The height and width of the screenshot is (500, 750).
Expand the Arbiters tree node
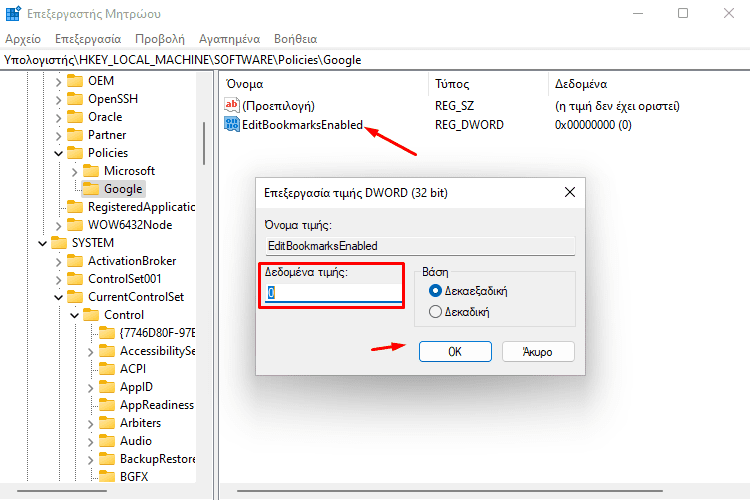[x=90, y=424]
